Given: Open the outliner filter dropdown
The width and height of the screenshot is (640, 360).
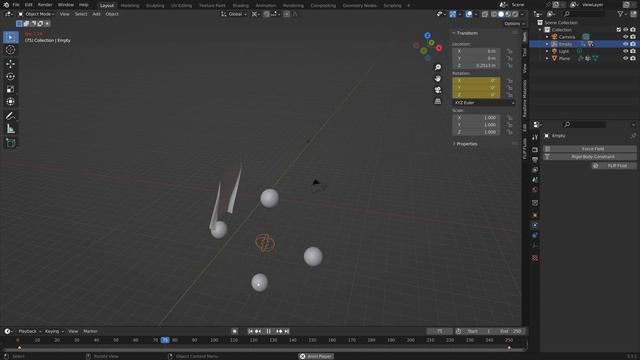Looking at the screenshot, I should [622, 14].
